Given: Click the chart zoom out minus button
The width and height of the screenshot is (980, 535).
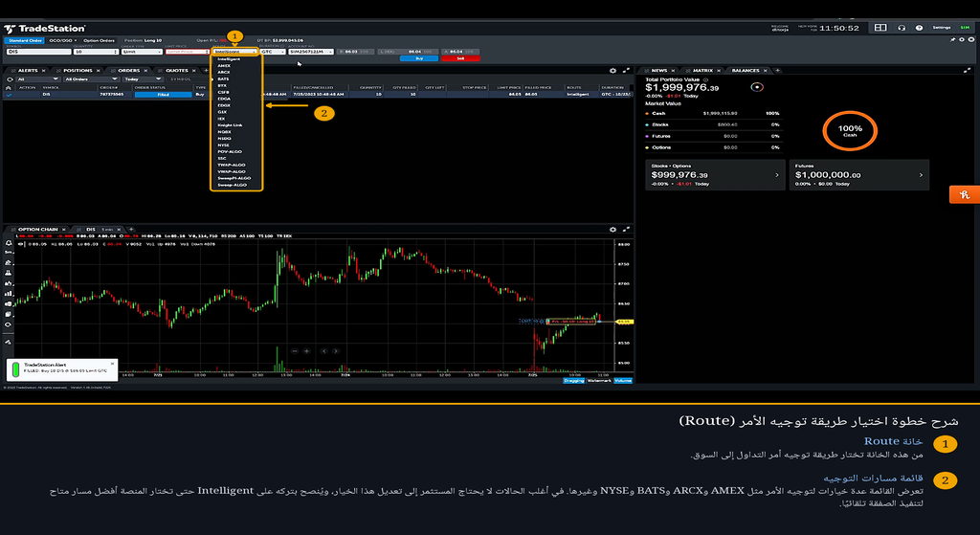Looking at the screenshot, I should [295, 351].
